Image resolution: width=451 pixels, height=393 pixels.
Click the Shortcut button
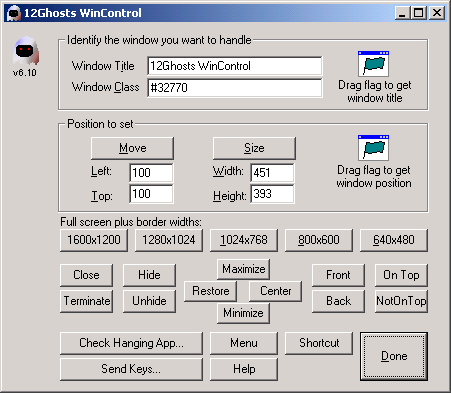319,343
